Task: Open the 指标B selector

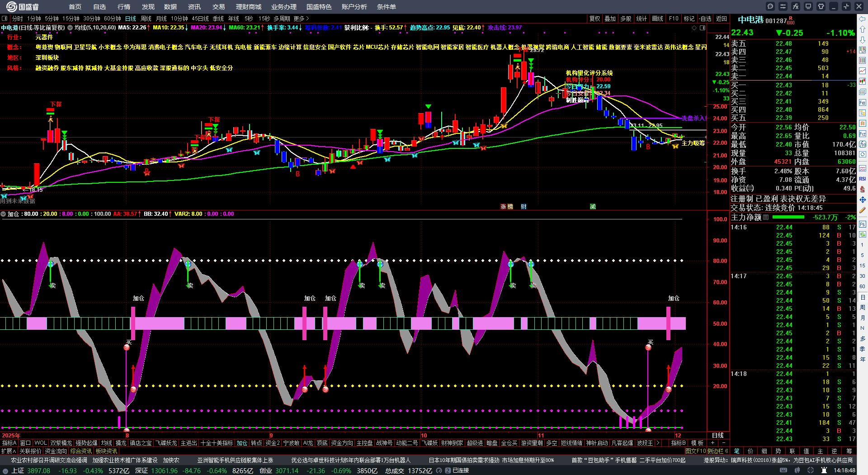Action: coord(678,443)
